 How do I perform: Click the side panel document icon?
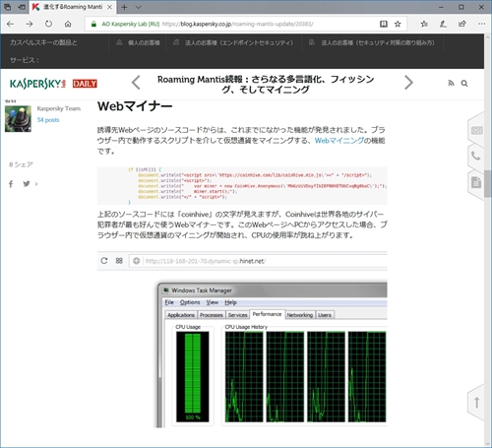pos(476,182)
